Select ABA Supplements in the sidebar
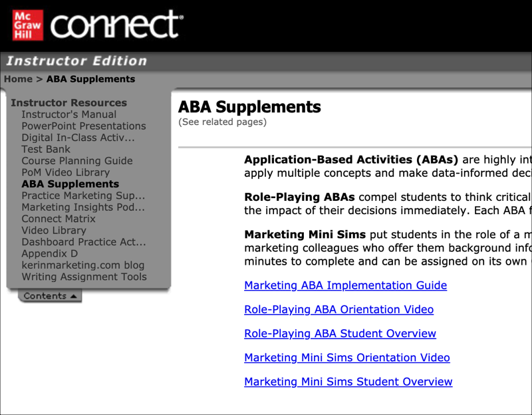532x415 pixels. pyautogui.click(x=70, y=184)
